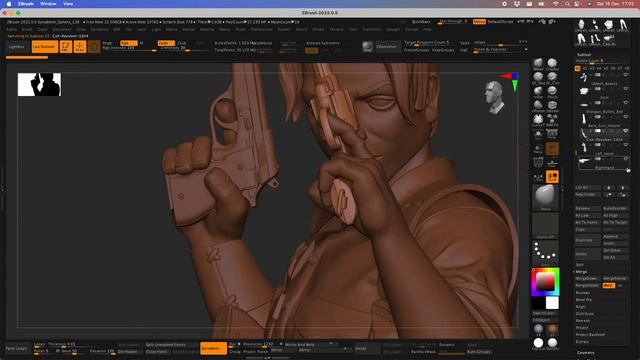This screenshot has width=640, height=360.
Task: Toggle the Rgb painting mode
Action: pyautogui.click(x=129, y=43)
